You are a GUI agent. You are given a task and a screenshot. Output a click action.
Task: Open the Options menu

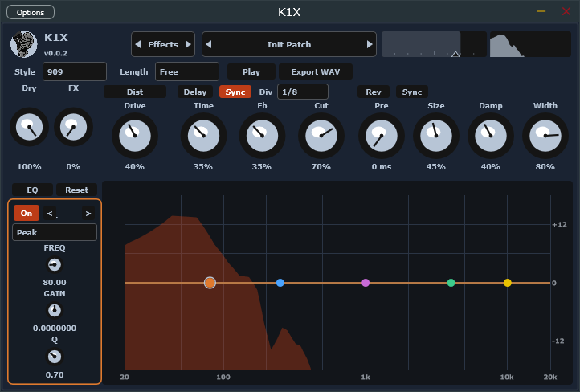[x=31, y=12]
